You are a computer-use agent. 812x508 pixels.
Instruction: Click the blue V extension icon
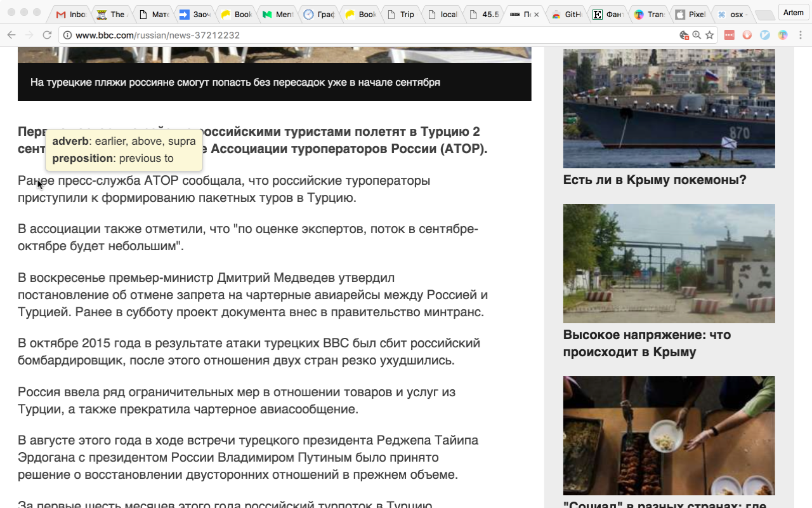coord(765,35)
